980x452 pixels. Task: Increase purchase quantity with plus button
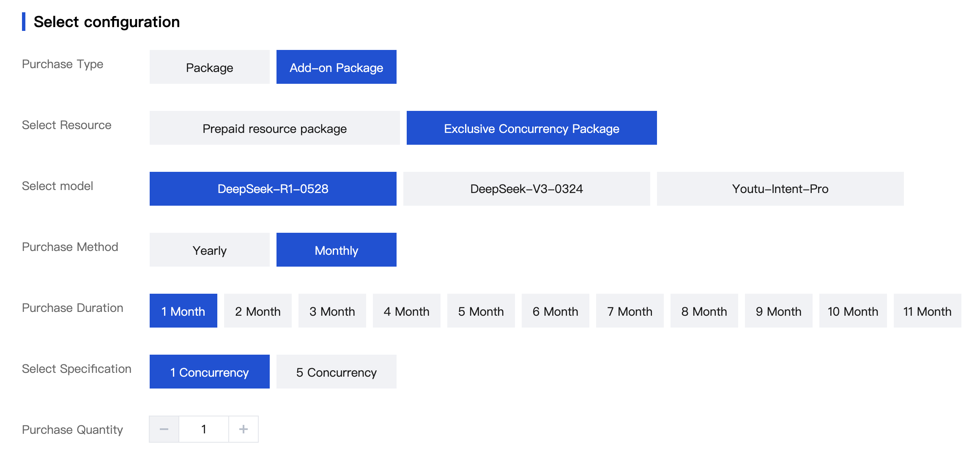pyautogui.click(x=244, y=429)
